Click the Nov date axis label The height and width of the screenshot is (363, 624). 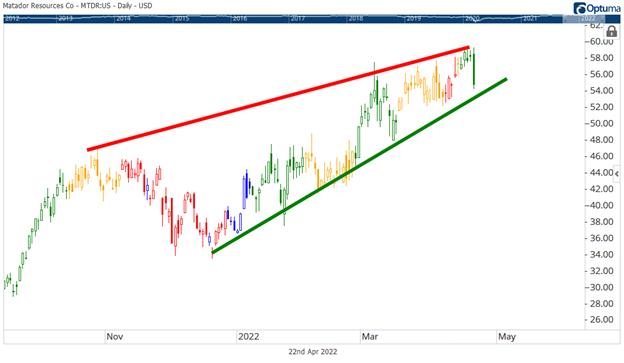(115, 337)
